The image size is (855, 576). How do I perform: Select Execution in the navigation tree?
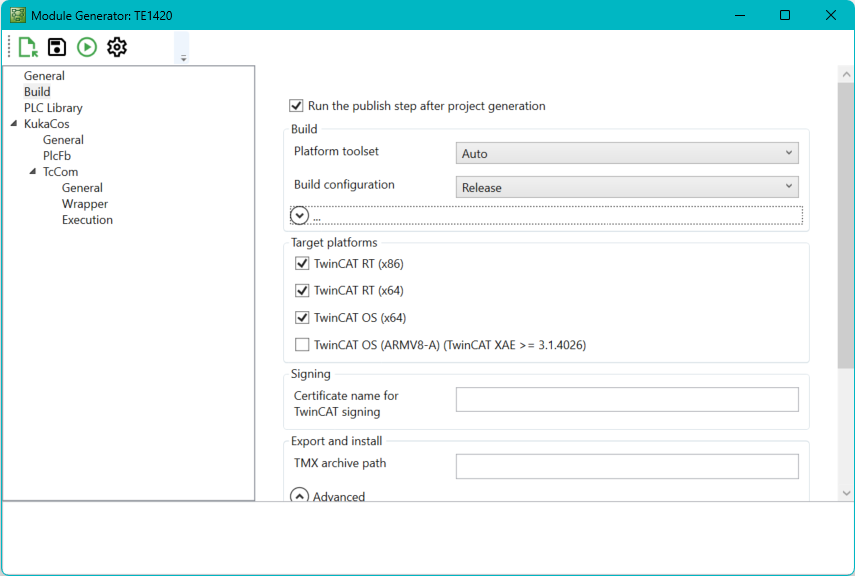tap(87, 219)
